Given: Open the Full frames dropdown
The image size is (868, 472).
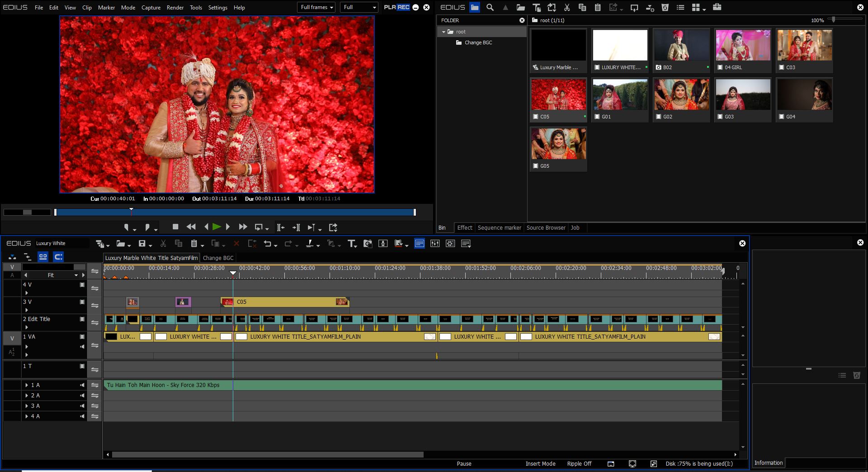Looking at the screenshot, I should coord(316,7).
